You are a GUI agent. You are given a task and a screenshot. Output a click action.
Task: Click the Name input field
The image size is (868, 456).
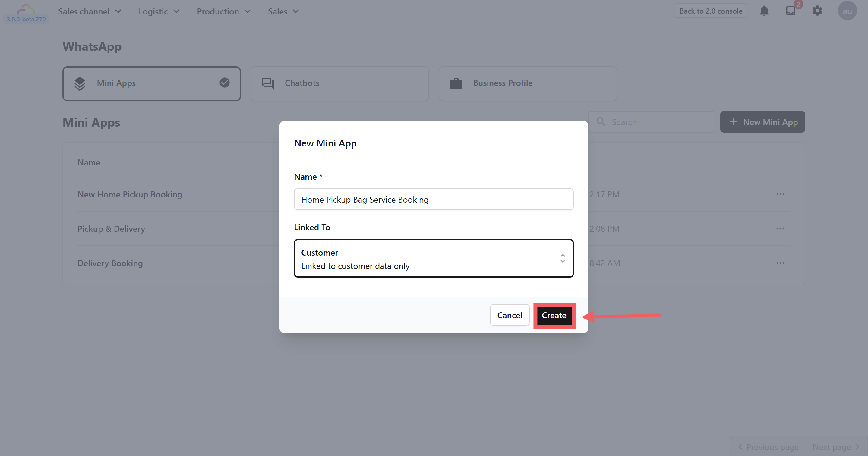coord(433,200)
